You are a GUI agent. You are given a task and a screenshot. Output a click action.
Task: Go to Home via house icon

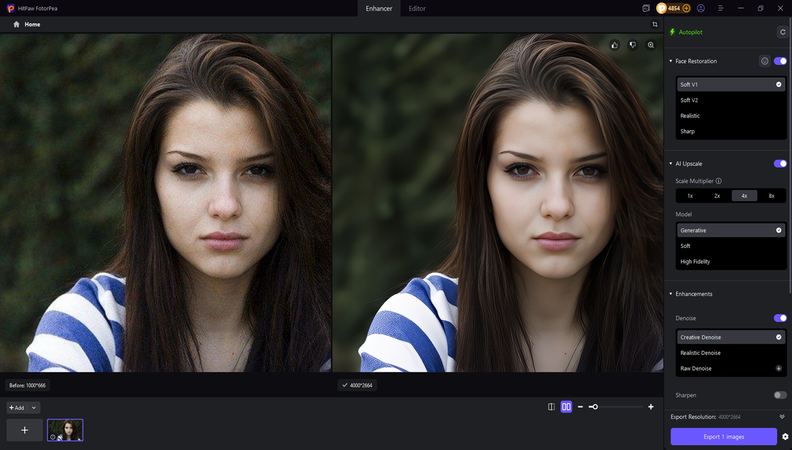point(16,24)
